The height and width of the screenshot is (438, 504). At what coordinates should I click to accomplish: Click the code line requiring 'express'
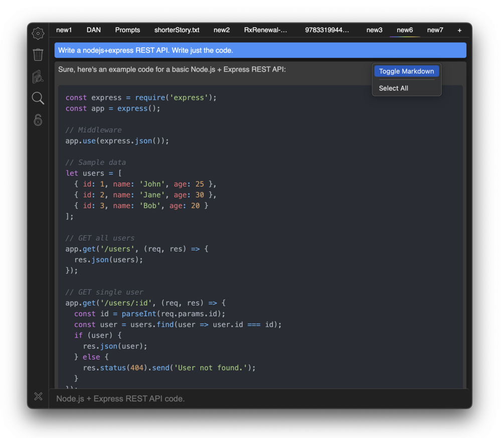coord(141,97)
